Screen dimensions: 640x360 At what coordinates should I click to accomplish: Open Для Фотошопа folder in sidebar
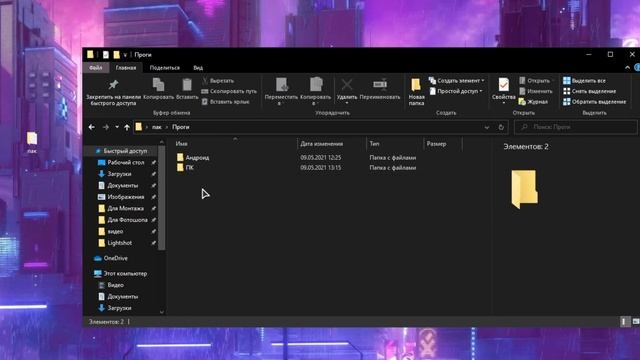123,220
